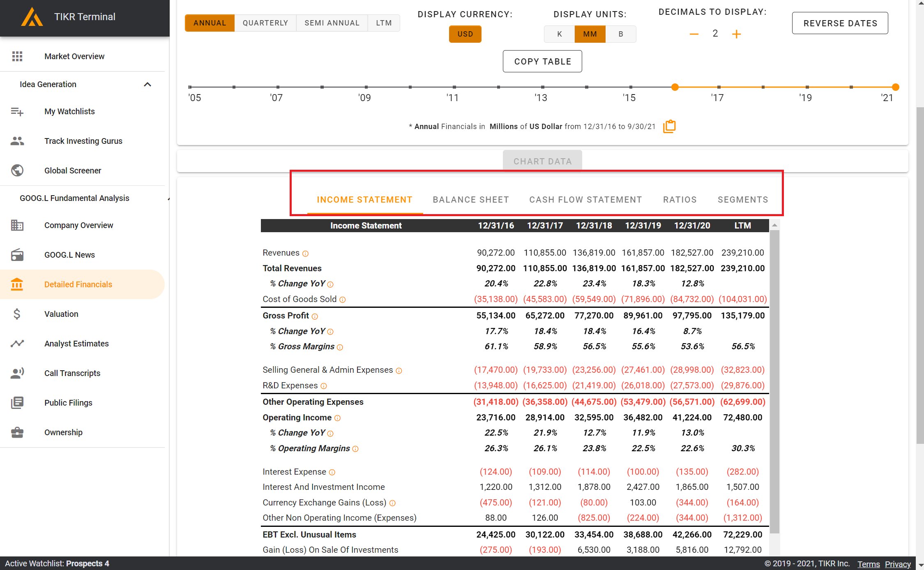Screen dimensions: 924x570
Task: Select the ANNUAL period toggle
Action: tap(210, 23)
